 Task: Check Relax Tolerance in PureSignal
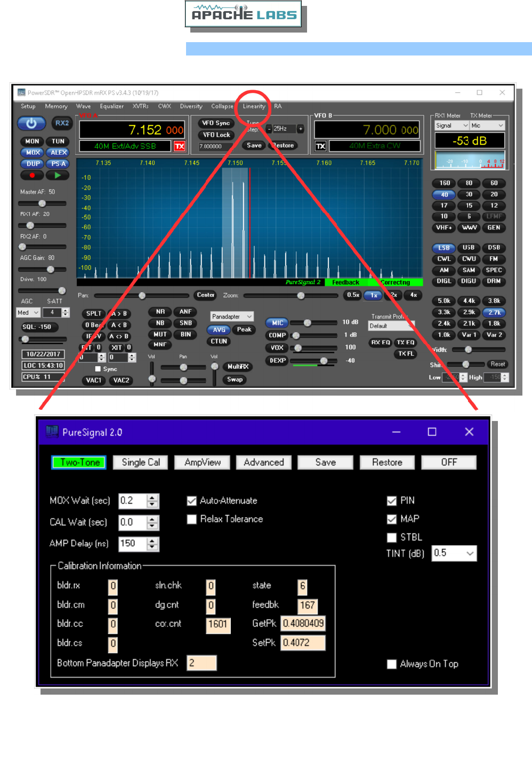192,519
